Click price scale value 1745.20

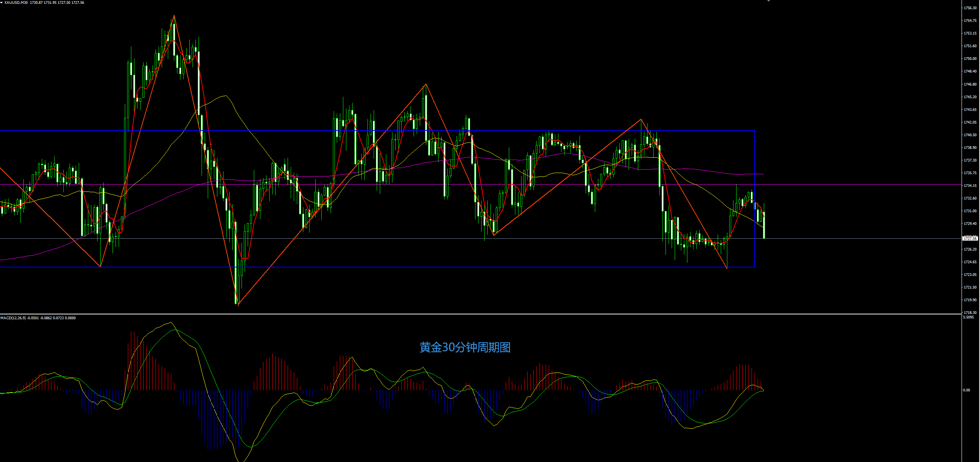coord(970,97)
